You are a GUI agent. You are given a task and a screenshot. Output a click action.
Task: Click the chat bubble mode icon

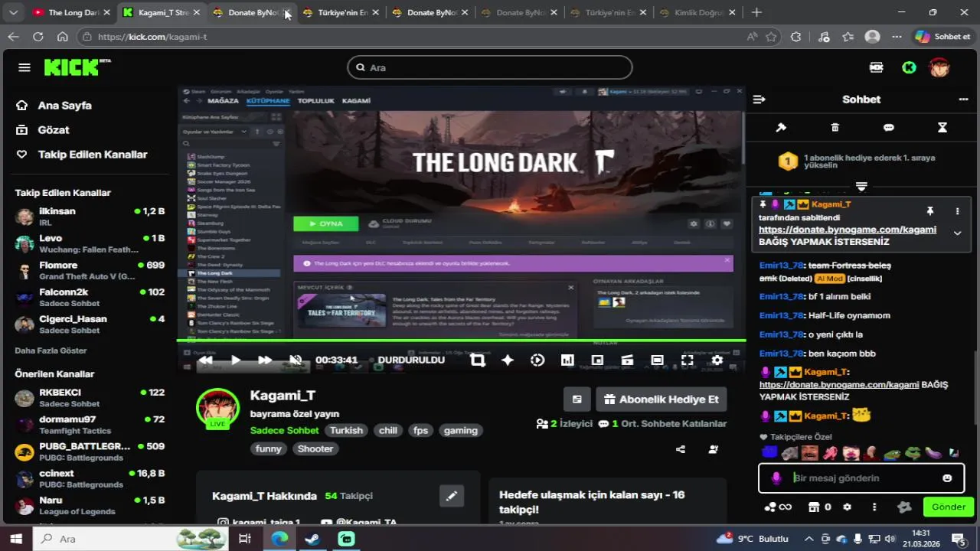coord(889,127)
